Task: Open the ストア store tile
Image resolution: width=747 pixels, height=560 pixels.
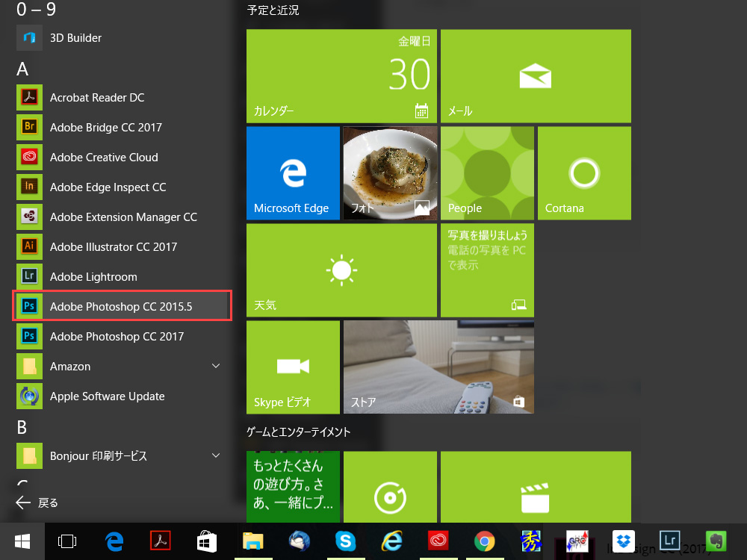Action: tap(438, 367)
